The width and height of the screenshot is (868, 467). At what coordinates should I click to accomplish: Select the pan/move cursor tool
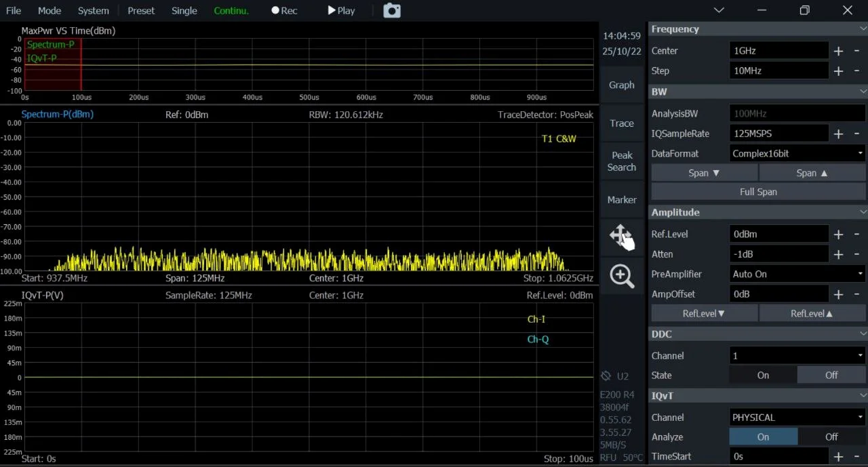(621, 237)
